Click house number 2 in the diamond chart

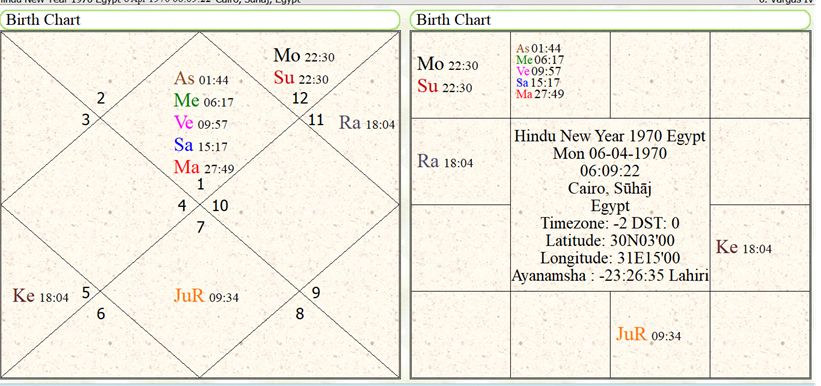tap(101, 98)
